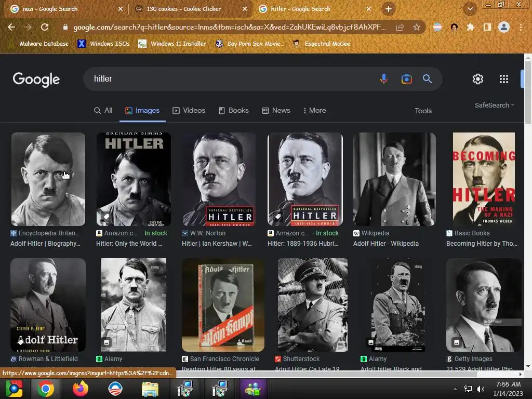
Task: Click the magnifier search button
Action: 427,79
